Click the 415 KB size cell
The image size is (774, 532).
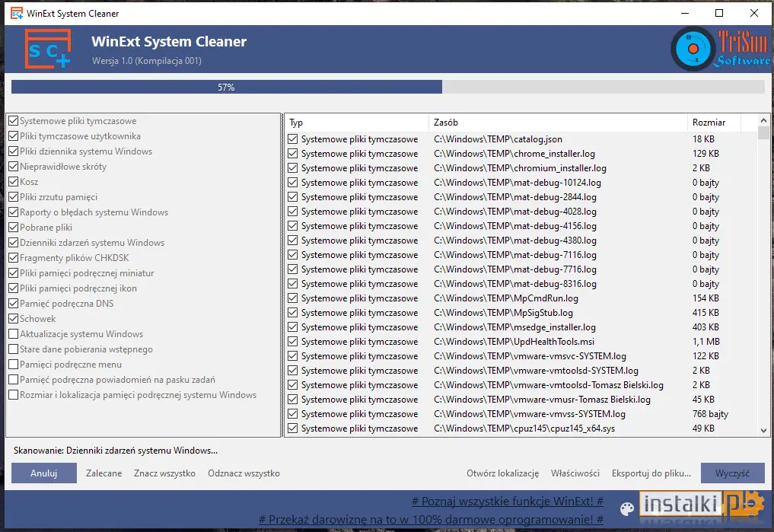[x=706, y=313]
